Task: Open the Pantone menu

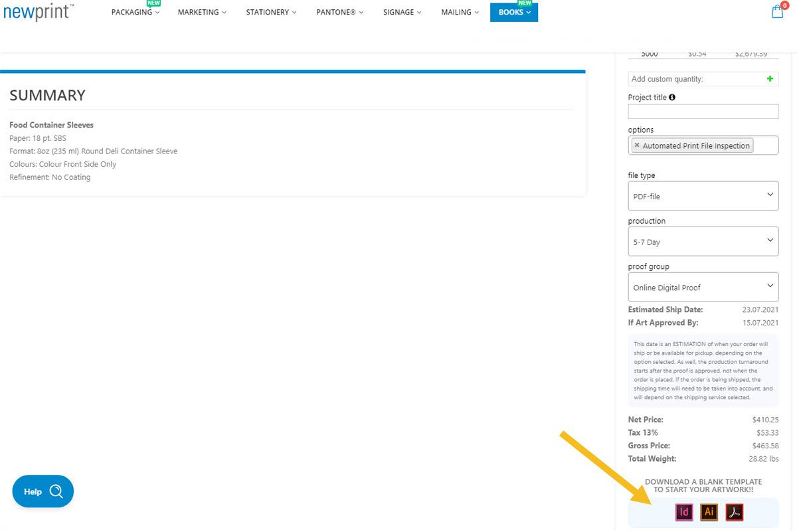Action: tap(339, 12)
